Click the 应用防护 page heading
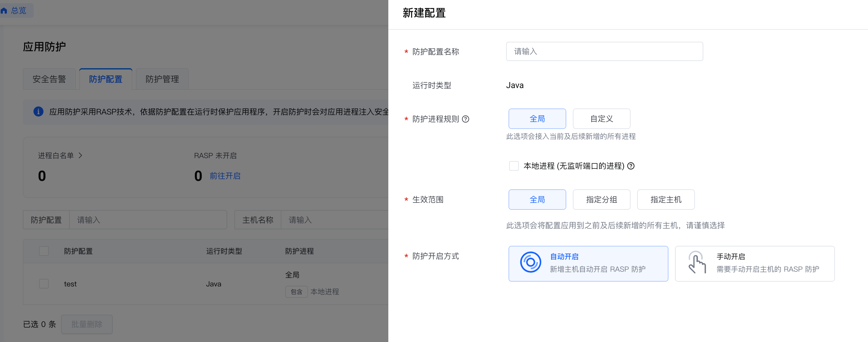 [x=44, y=47]
